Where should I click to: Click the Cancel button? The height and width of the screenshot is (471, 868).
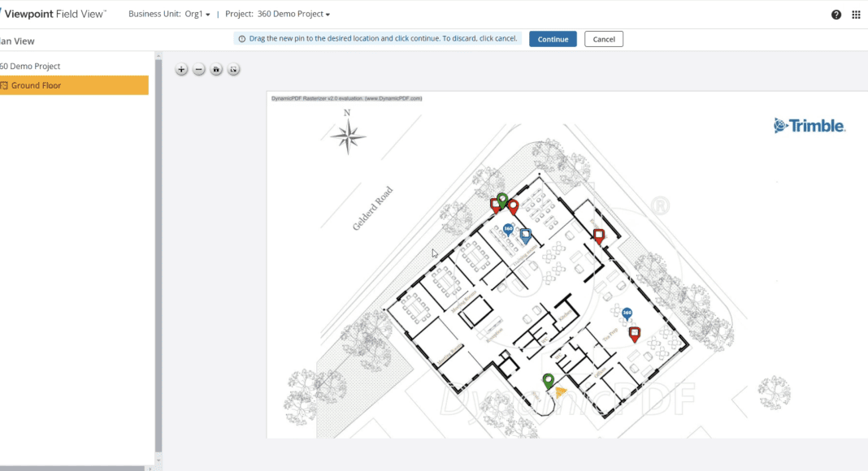click(x=604, y=39)
